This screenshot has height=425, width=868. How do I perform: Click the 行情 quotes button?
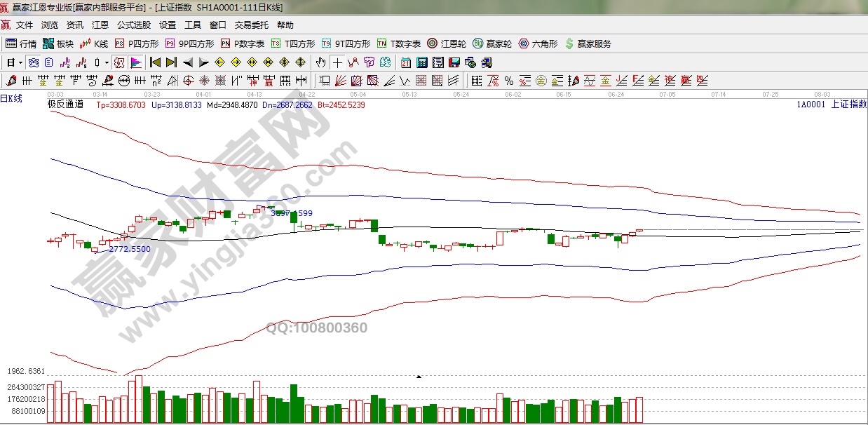coord(21,43)
